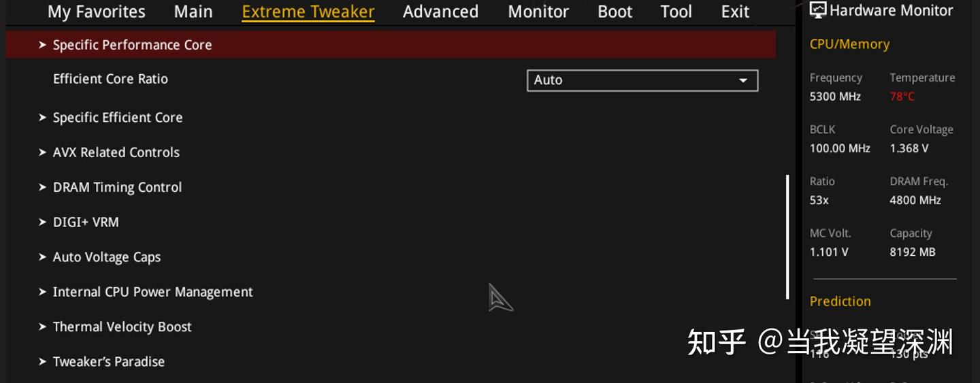Expand Thermal Velocity Boost submenu
980x383 pixels.
[x=122, y=327]
